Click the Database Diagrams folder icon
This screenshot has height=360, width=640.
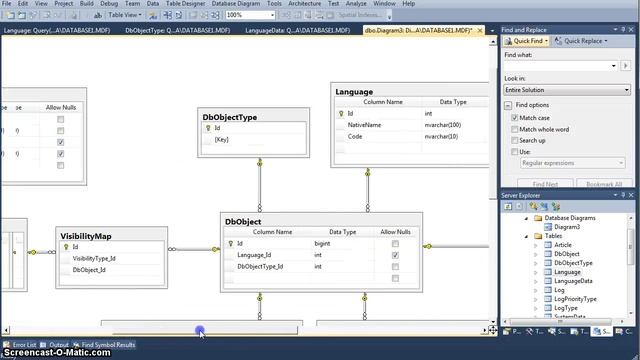tap(538, 218)
